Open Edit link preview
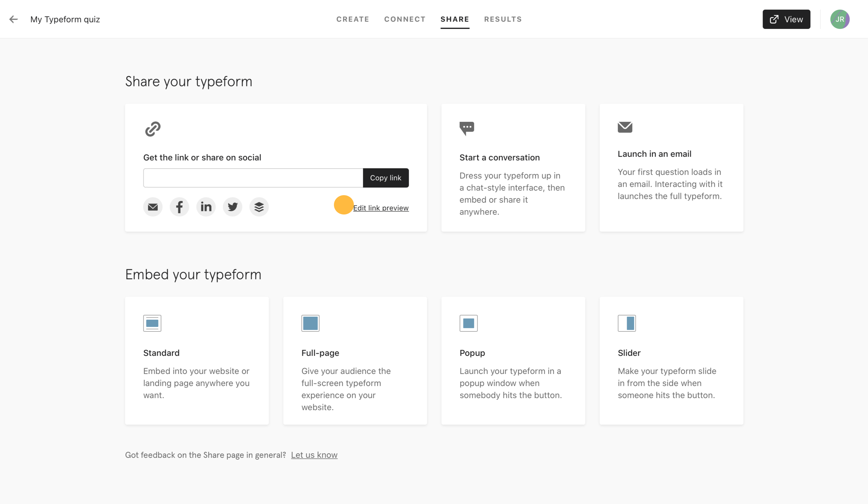Screen dimensions: 868x504 click(381, 208)
